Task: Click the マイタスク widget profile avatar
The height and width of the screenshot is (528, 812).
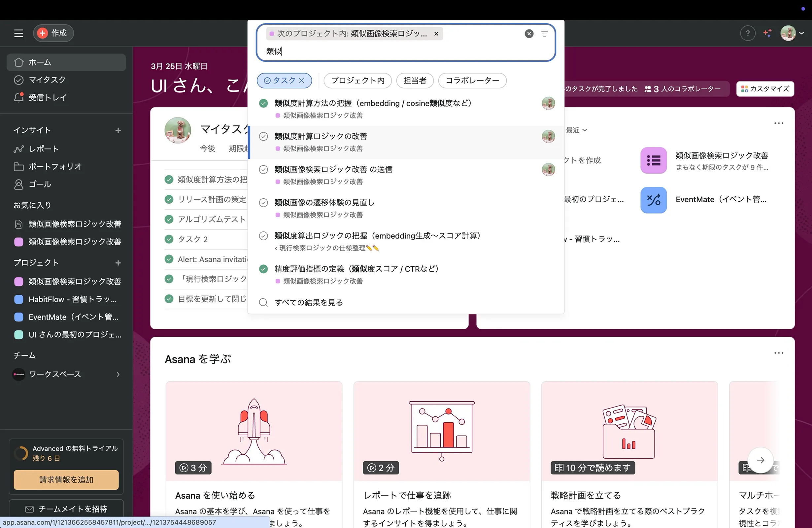Action: tap(178, 130)
